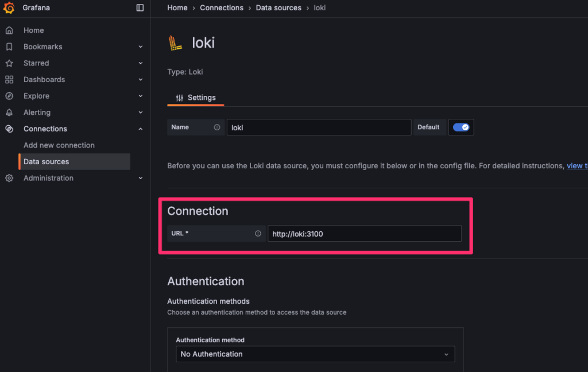Go to Connections breadcrumb
The image size is (588, 372).
(222, 8)
